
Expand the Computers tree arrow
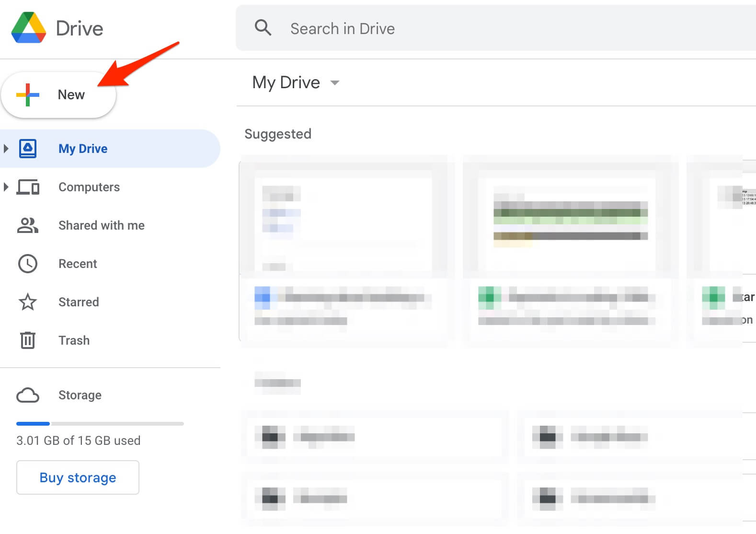(x=6, y=187)
